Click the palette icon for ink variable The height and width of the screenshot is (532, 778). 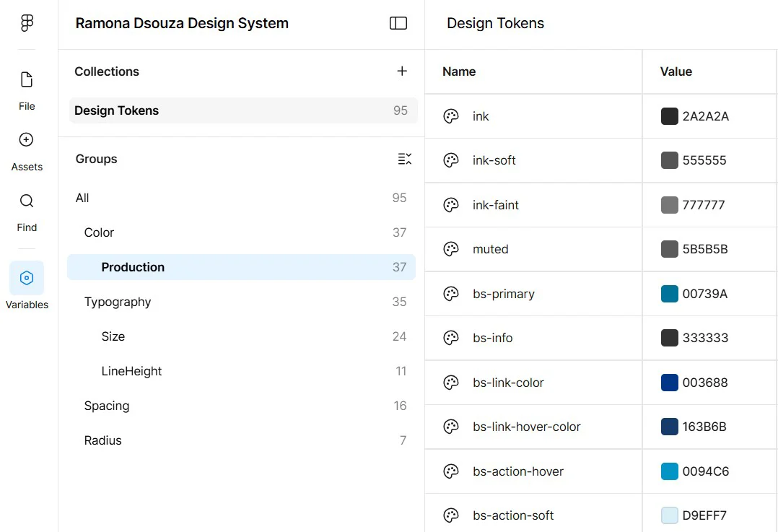[451, 116]
